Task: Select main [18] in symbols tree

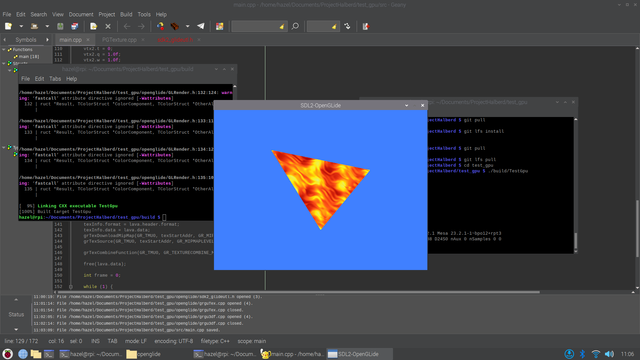Action: tap(29, 56)
